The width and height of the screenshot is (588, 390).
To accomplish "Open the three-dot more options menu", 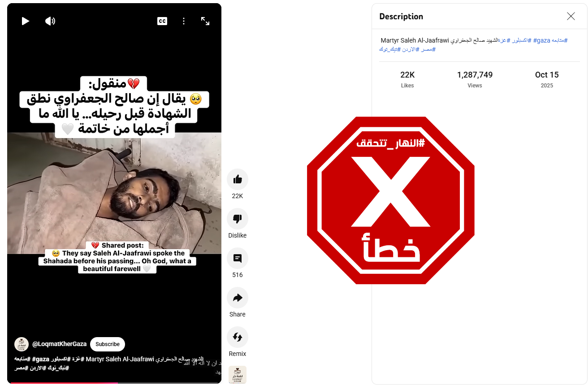I will pos(184,21).
